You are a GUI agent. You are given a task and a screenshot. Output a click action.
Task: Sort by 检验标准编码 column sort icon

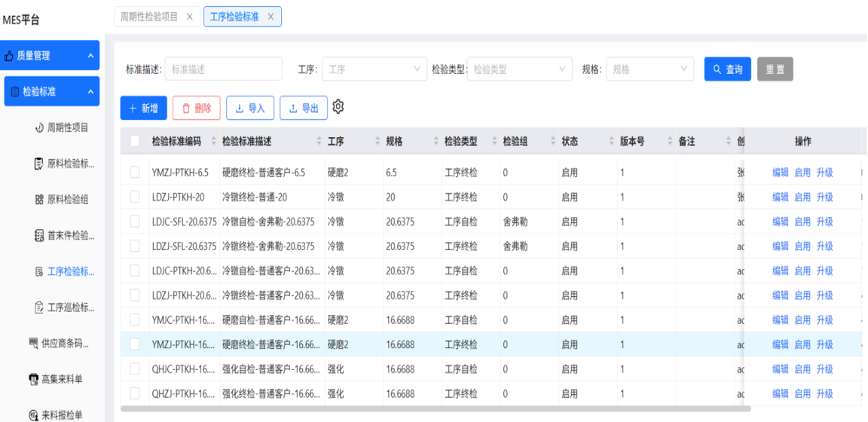click(214, 142)
